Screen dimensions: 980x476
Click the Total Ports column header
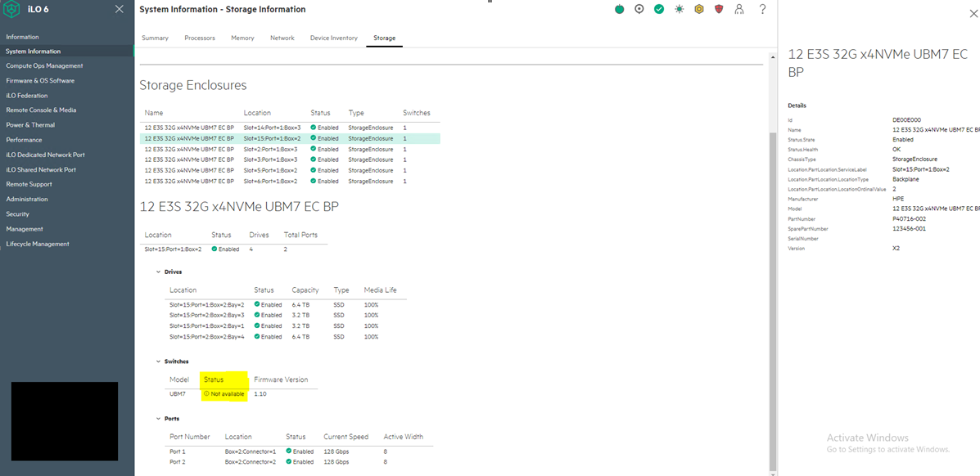300,236
